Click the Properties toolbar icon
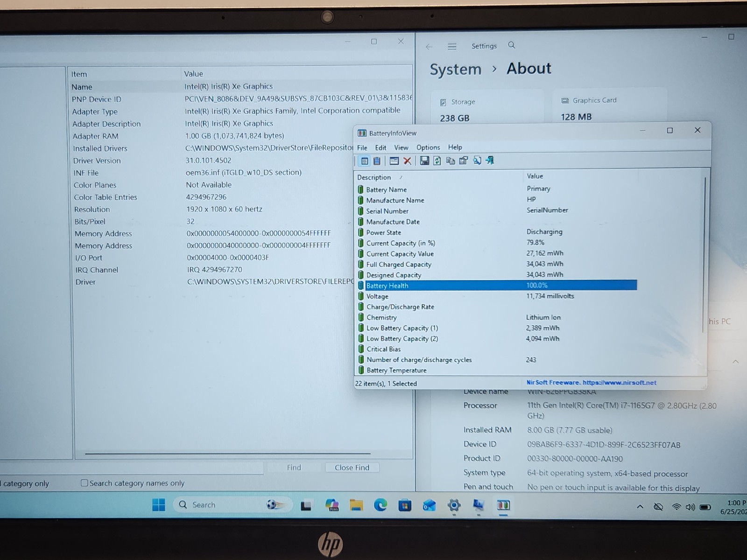This screenshot has width=747, height=560. [x=464, y=161]
